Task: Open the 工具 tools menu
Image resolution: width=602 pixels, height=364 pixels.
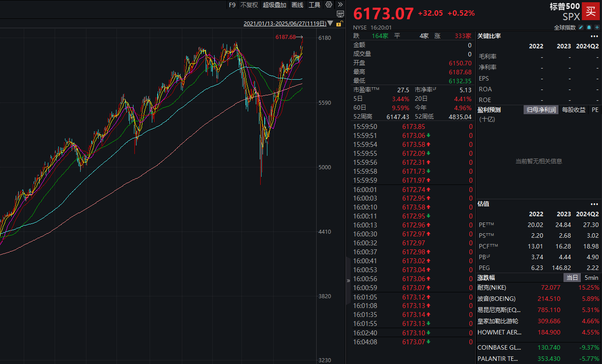Action: click(314, 5)
